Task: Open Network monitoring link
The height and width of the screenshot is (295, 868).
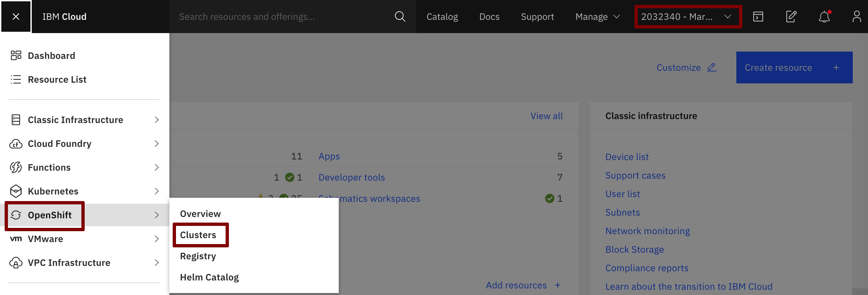Action: tap(647, 231)
